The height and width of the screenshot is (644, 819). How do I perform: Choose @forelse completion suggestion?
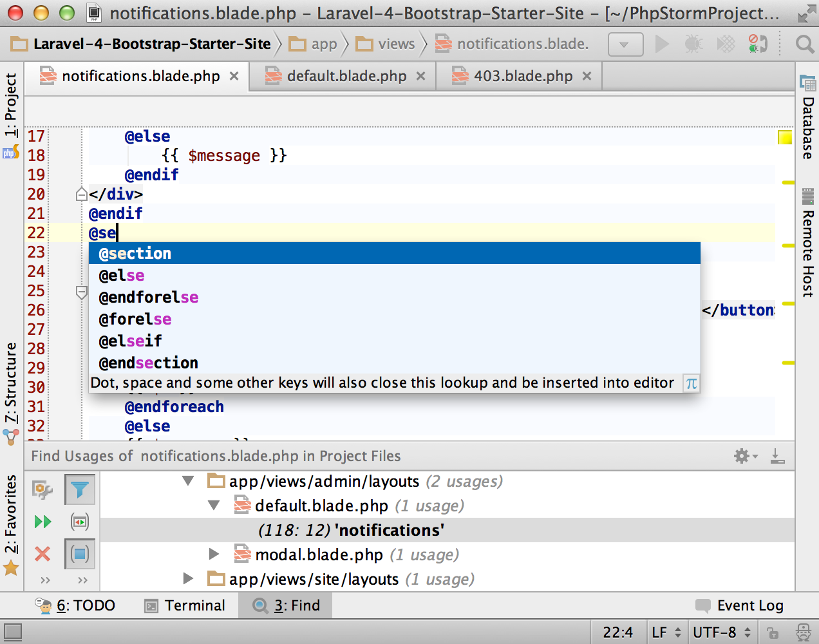[x=394, y=319]
